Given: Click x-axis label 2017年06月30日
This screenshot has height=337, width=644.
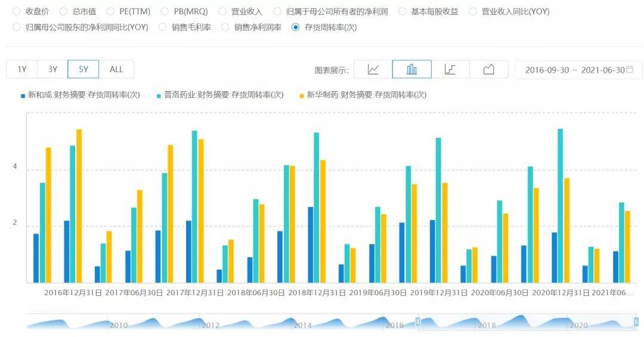Looking at the screenshot, I should pyautogui.click(x=134, y=293).
